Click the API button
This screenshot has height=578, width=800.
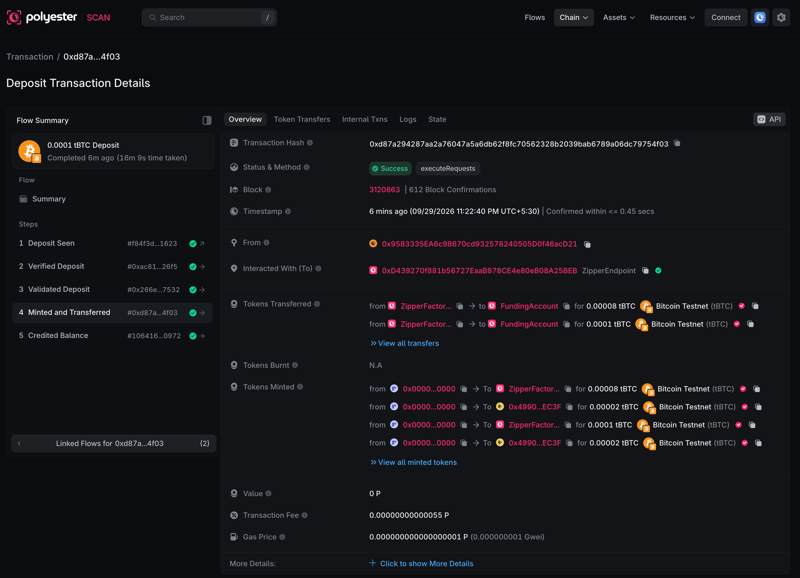(769, 119)
